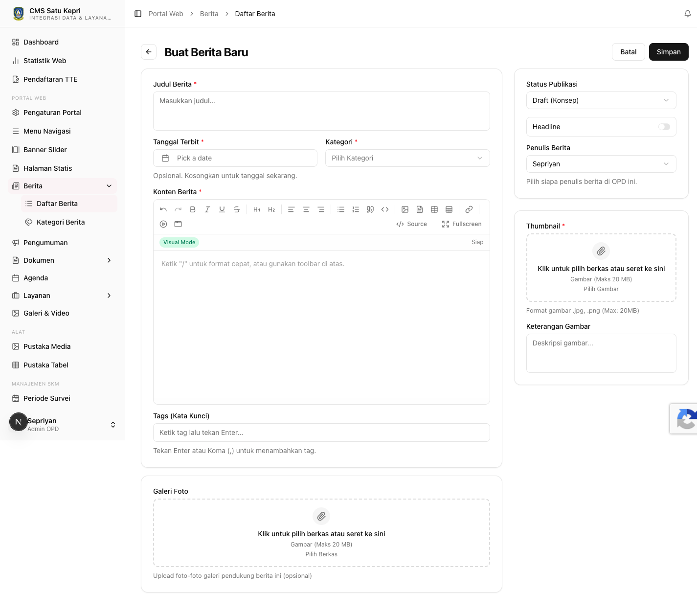Open Status Publikasi Draft dropdown
697x616 pixels.
pyautogui.click(x=601, y=100)
